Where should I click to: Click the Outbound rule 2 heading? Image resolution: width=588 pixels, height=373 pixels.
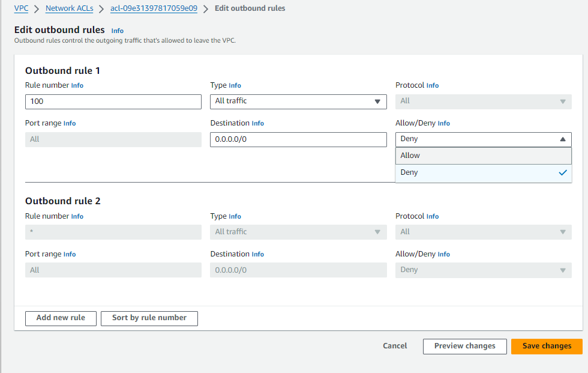click(62, 201)
